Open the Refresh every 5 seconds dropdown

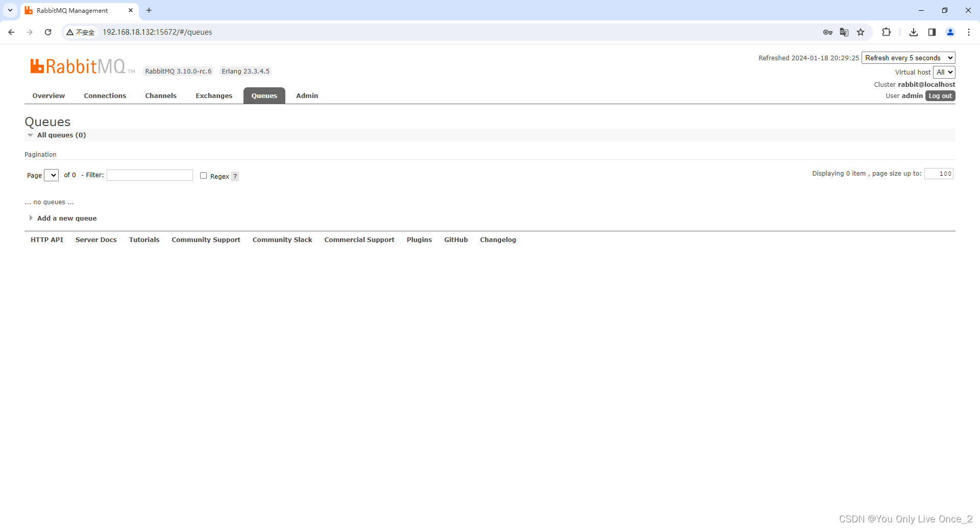click(908, 58)
